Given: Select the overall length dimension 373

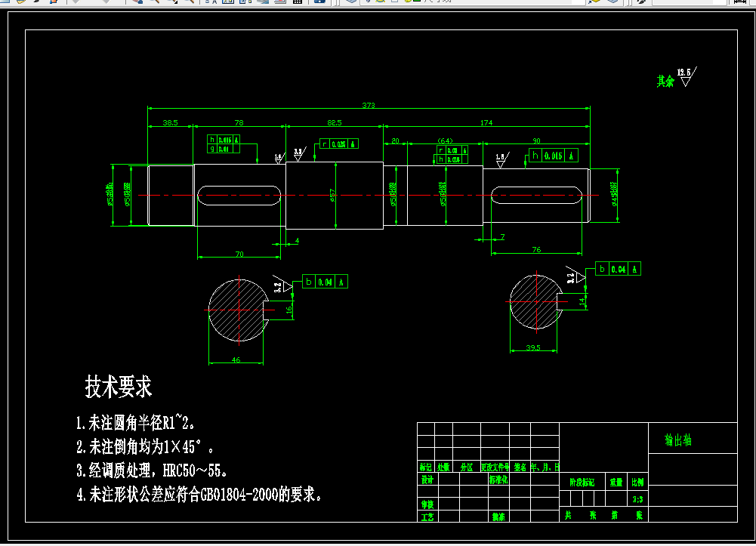Looking at the screenshot, I should (x=369, y=104).
